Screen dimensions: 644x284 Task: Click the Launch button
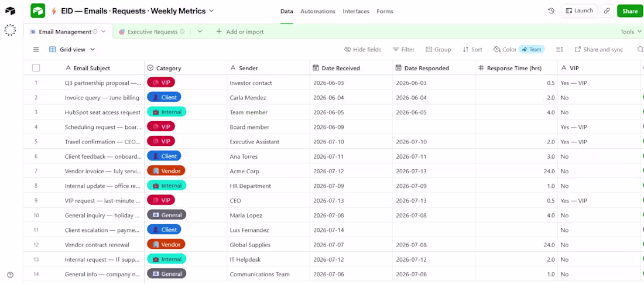pyautogui.click(x=580, y=11)
